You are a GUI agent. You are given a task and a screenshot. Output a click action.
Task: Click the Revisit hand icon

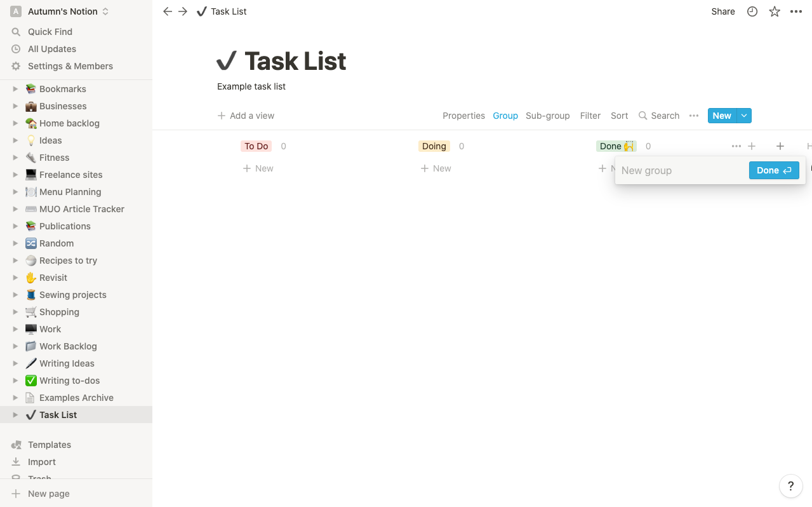point(30,278)
